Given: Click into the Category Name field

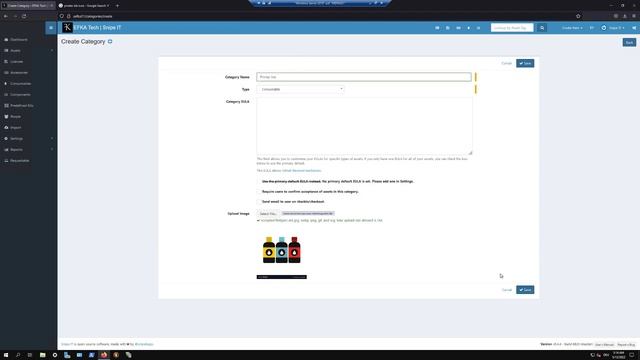Looking at the screenshot, I should [364, 77].
